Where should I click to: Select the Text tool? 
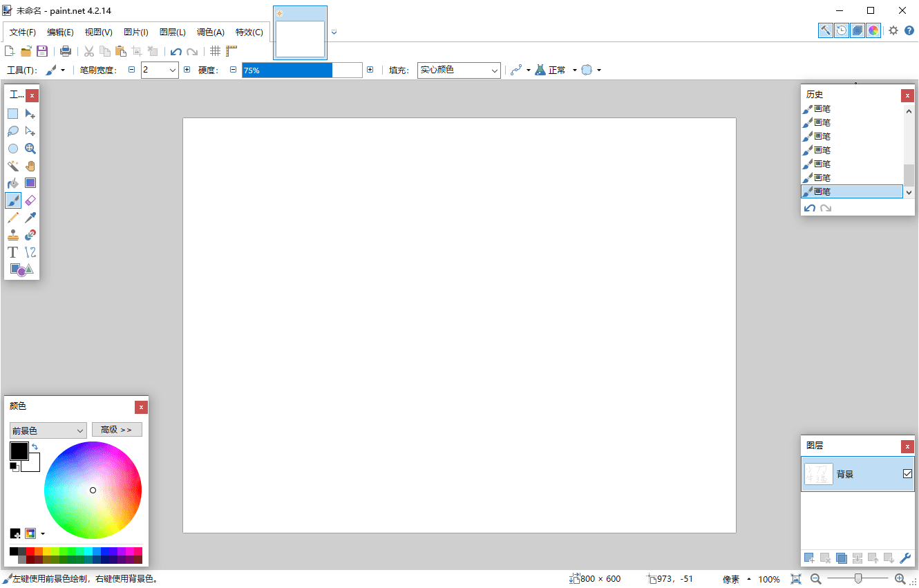[x=12, y=252]
